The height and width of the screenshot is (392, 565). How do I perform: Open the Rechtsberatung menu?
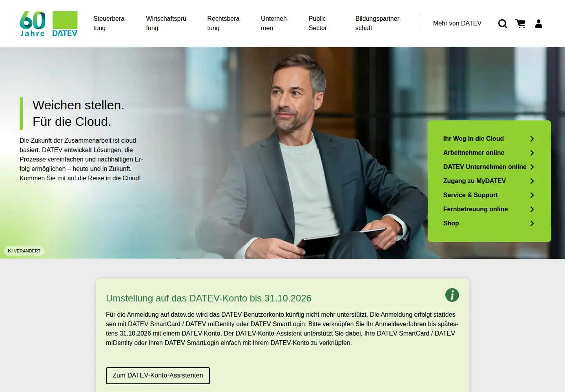(224, 24)
